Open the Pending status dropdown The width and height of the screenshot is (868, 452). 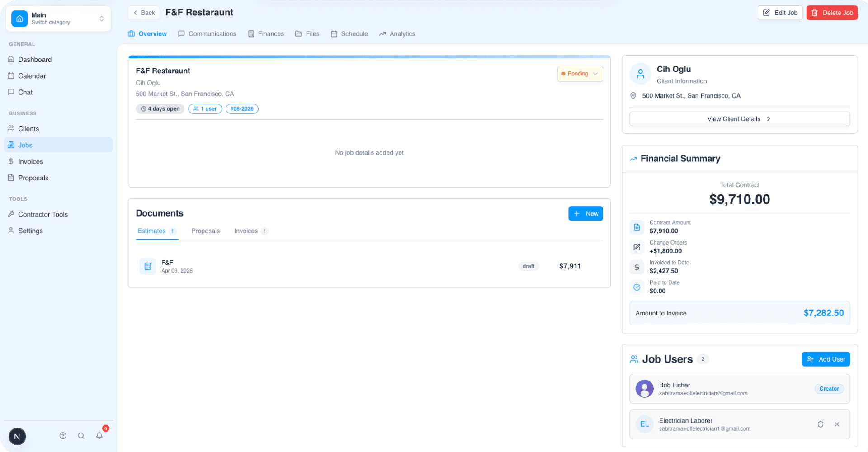tap(580, 74)
